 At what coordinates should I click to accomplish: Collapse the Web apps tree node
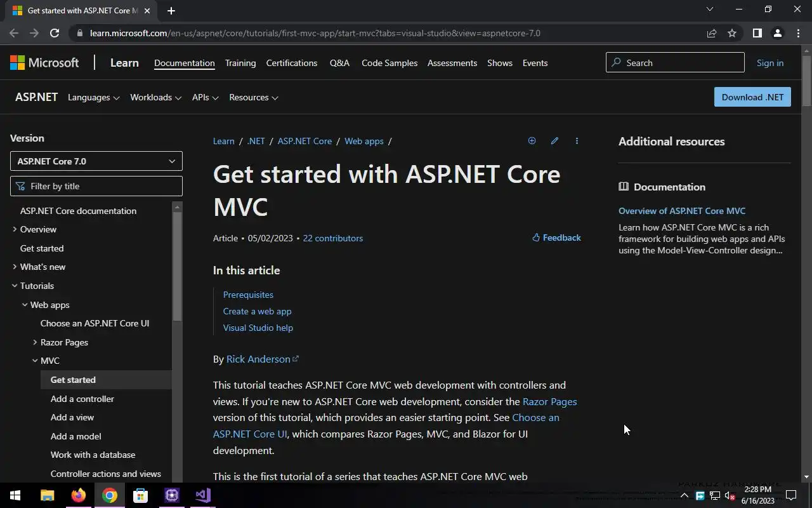[25, 305]
